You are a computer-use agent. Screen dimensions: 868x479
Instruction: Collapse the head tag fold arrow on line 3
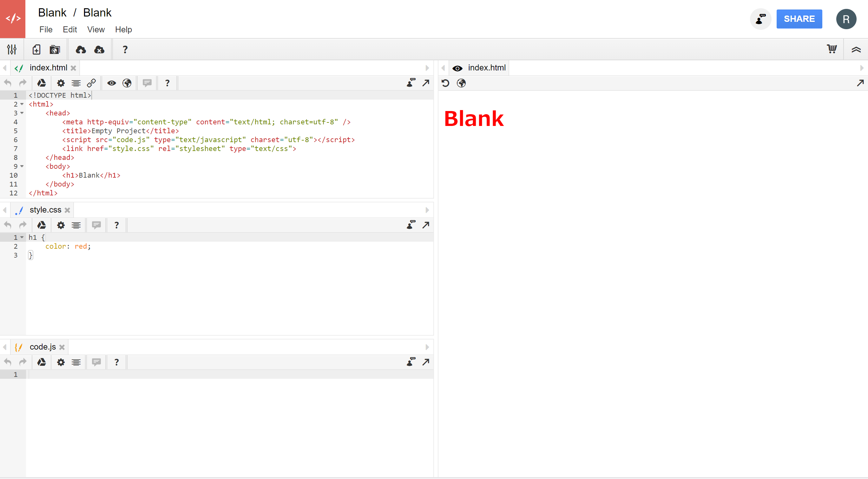coord(22,113)
